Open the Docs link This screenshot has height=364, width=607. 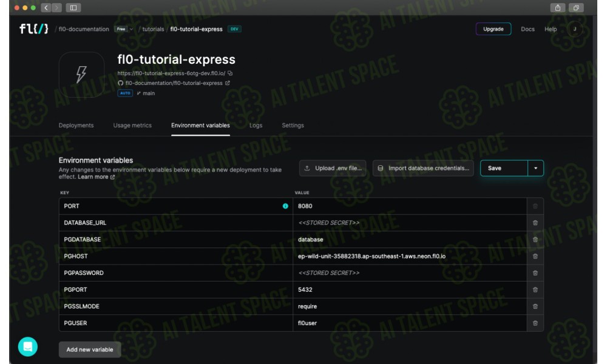[x=527, y=29]
